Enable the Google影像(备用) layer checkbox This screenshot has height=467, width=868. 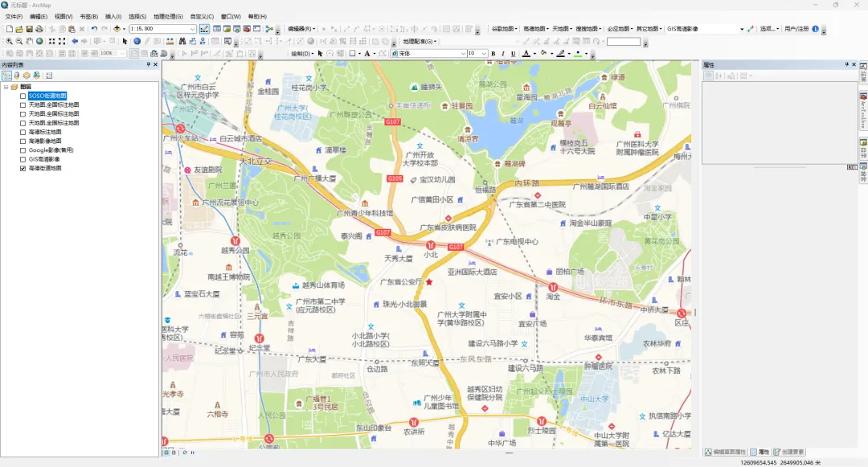click(23, 150)
